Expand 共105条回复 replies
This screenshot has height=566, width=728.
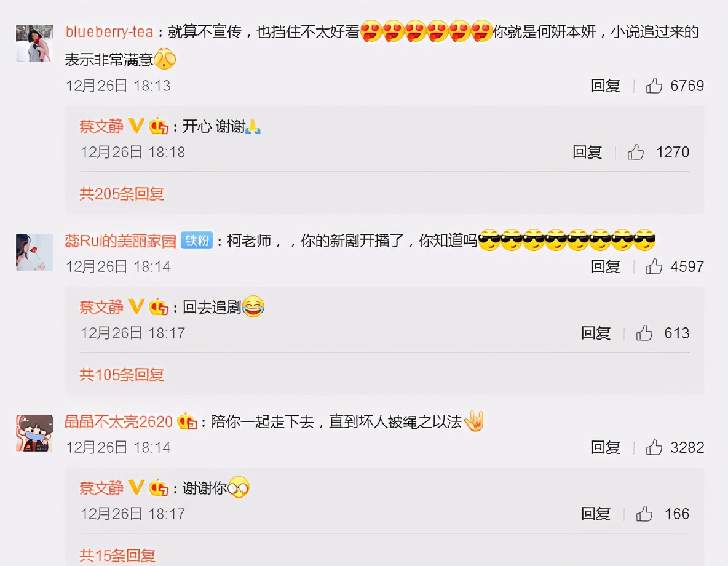(x=122, y=374)
